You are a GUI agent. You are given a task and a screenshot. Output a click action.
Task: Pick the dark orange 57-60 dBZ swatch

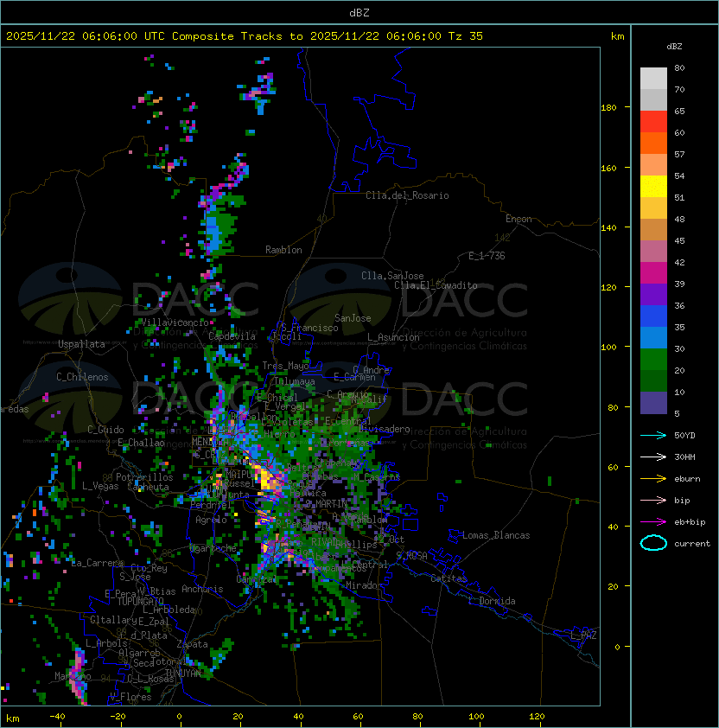coord(653,143)
